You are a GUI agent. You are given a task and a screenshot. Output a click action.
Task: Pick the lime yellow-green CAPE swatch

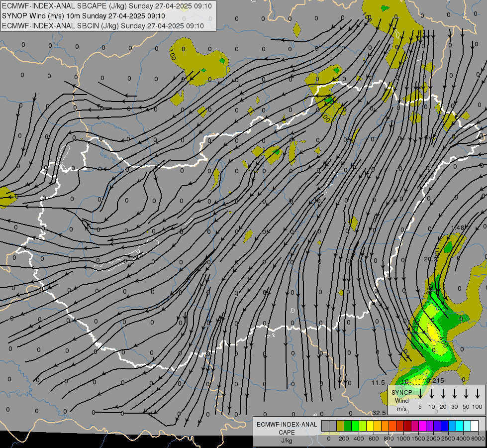point(363,426)
